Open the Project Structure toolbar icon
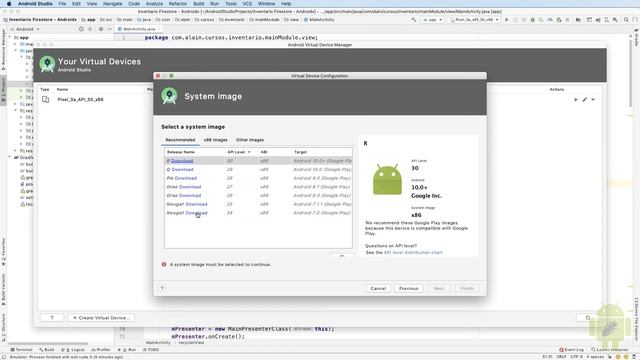This screenshot has height=360, width=640. pos(578,20)
